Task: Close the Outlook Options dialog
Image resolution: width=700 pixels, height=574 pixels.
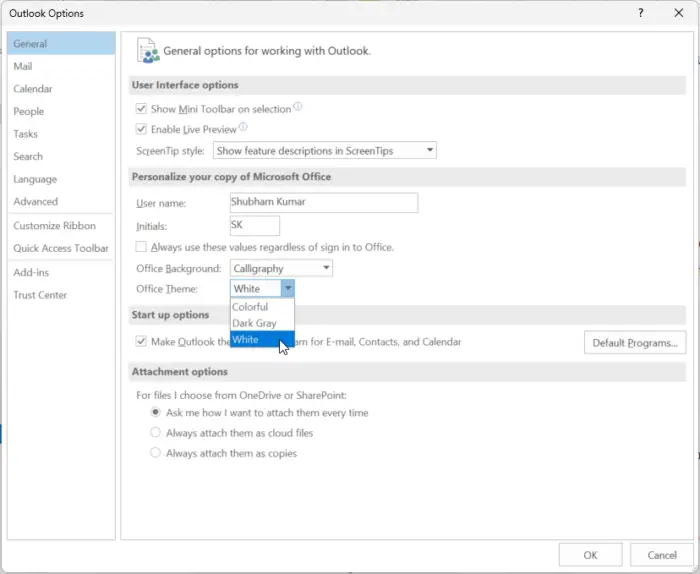Action: click(x=677, y=13)
